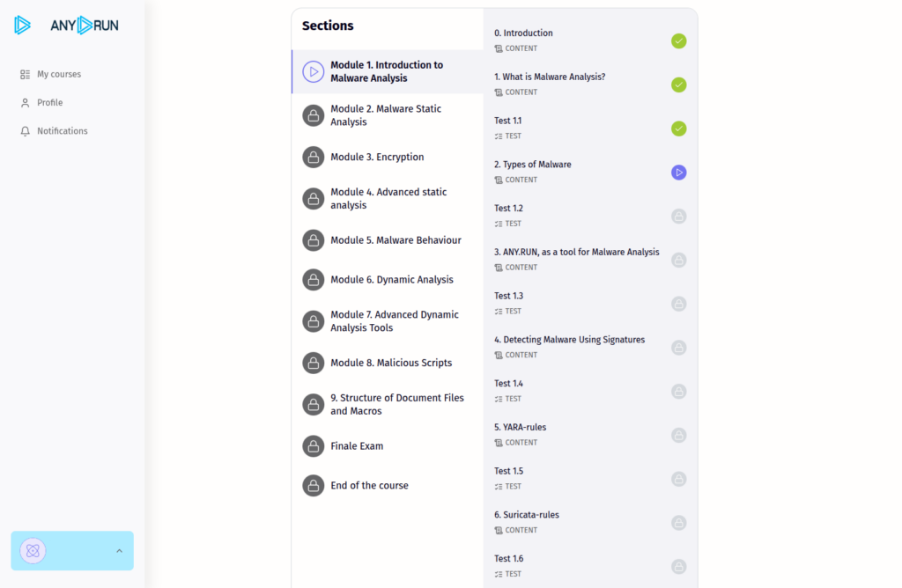The image size is (902, 588).
Task: Open My courses in the sidebar
Action: click(59, 75)
